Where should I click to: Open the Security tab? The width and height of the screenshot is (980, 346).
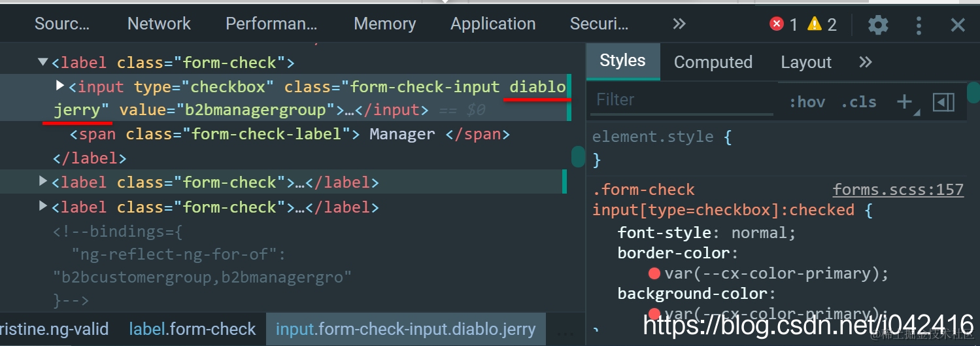click(x=599, y=24)
